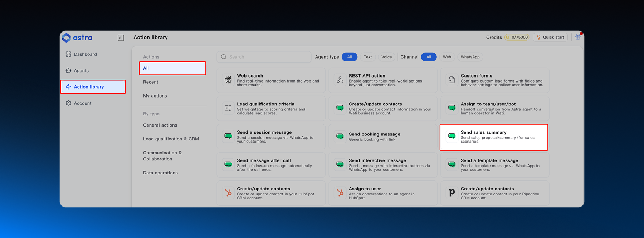Click the Pipedrive Create/update contacts icon
Viewport: 644px width, 238px height.
(452, 193)
